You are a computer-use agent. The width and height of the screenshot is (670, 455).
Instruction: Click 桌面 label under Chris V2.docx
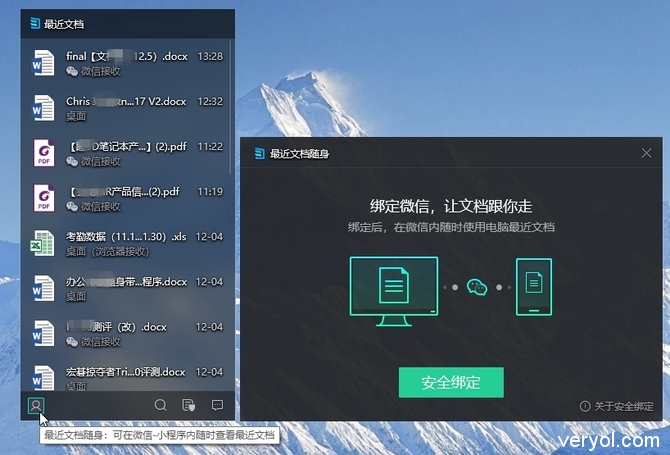76,116
